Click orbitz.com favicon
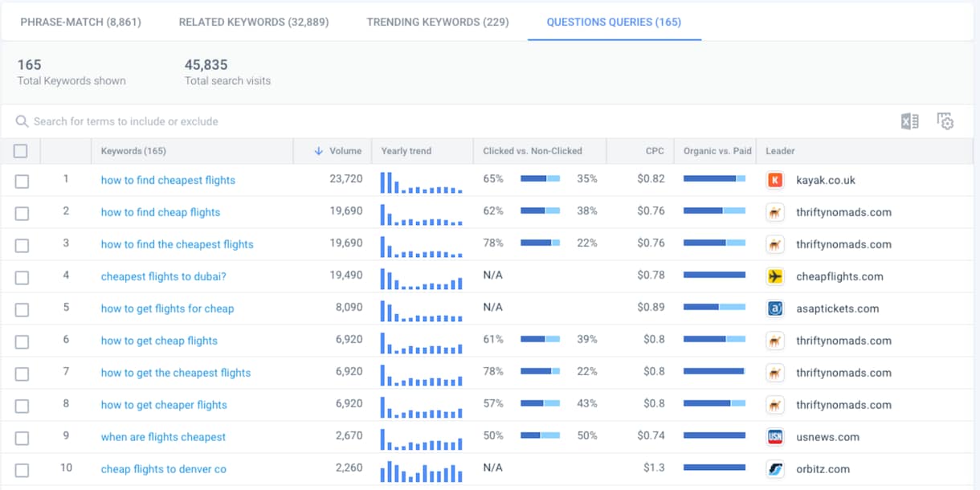The width and height of the screenshot is (980, 490). click(x=775, y=469)
